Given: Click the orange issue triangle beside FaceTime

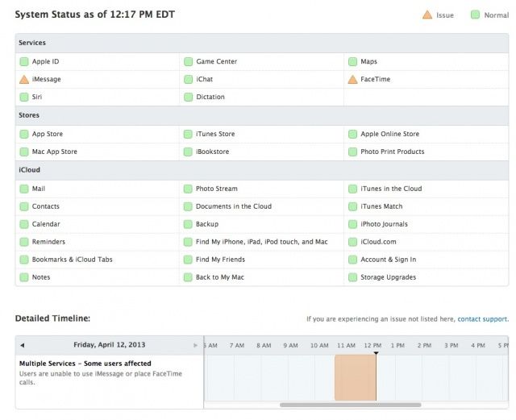Looking at the screenshot, I should [x=352, y=79].
